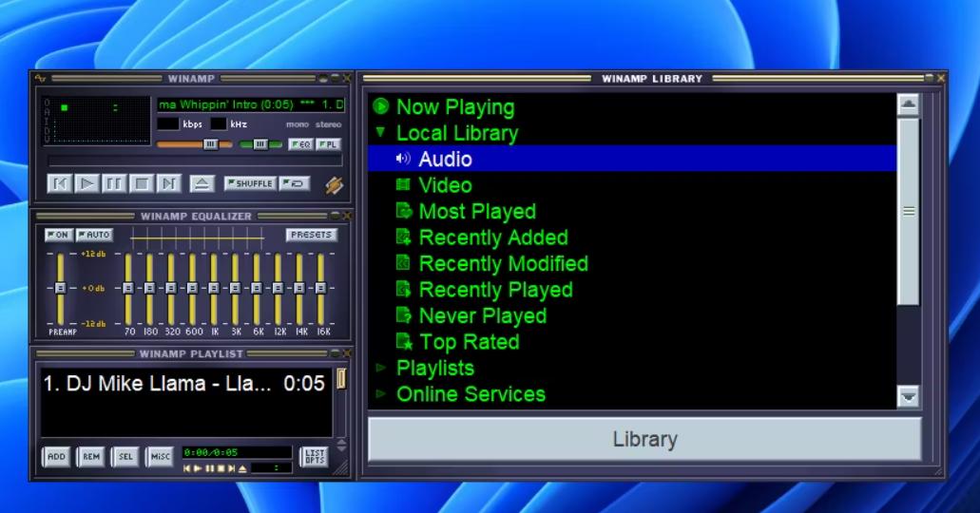Click mini Pause button in playlist window
The height and width of the screenshot is (513, 980).
(x=209, y=468)
